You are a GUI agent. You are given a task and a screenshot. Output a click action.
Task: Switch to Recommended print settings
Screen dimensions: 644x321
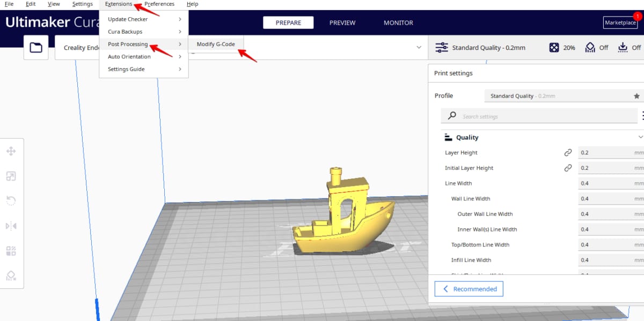pyautogui.click(x=469, y=289)
